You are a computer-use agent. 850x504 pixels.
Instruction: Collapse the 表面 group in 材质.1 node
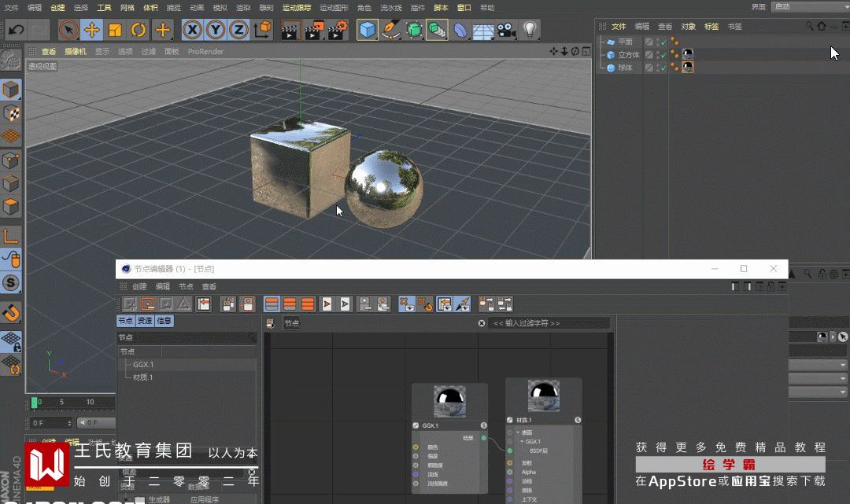518,432
